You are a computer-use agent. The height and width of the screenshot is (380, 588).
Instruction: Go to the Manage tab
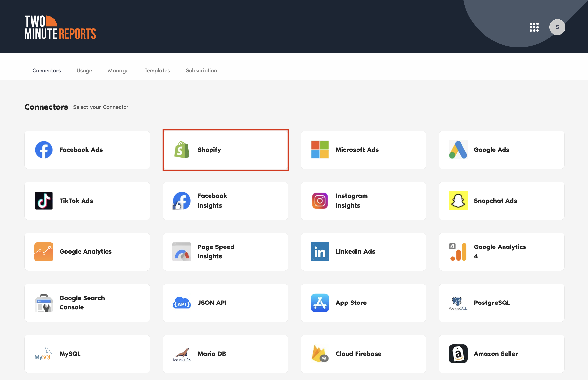pyautogui.click(x=118, y=71)
